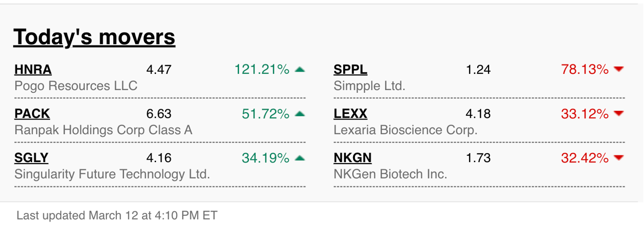This screenshot has height=236, width=644.
Task: Open the Today's movers heading link
Action: tap(94, 37)
